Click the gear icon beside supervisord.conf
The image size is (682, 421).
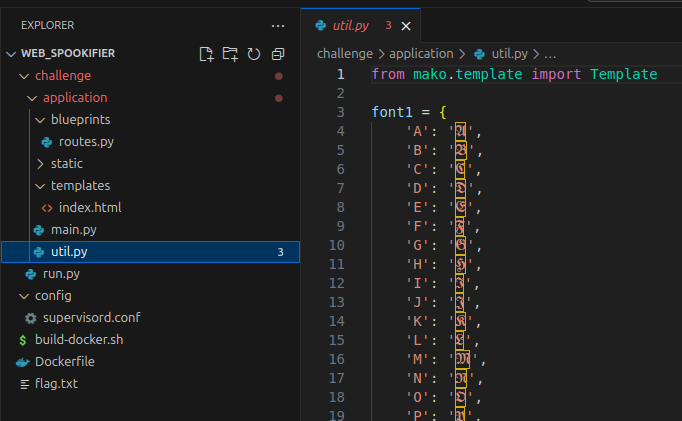pos(30,318)
